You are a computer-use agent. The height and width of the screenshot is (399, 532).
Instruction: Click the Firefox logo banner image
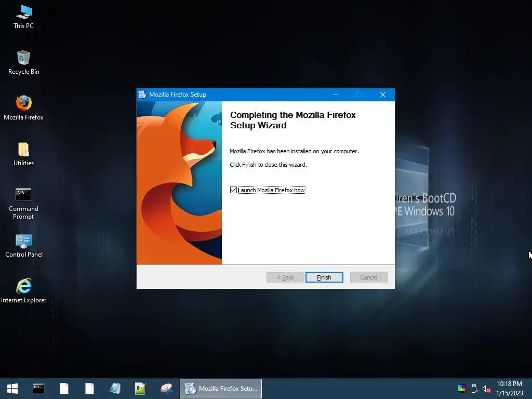[179, 183]
